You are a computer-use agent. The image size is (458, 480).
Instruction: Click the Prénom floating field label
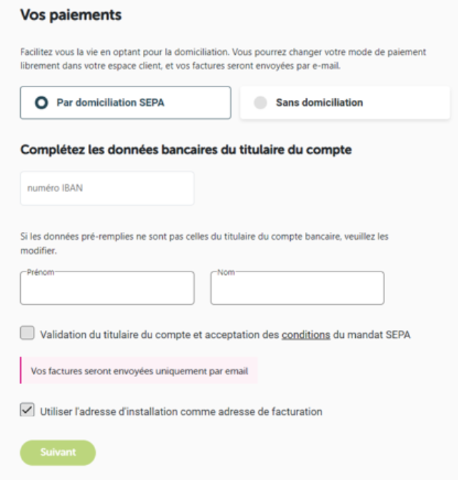[x=40, y=272]
